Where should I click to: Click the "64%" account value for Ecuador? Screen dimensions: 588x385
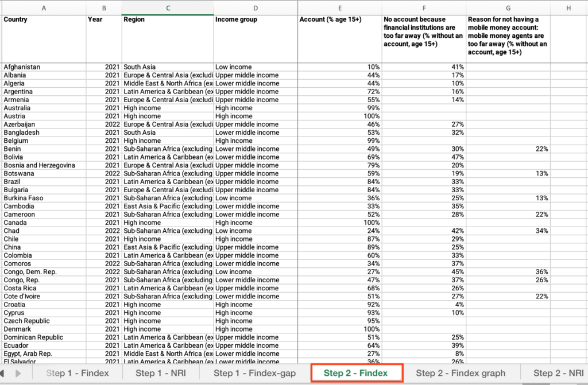point(340,345)
